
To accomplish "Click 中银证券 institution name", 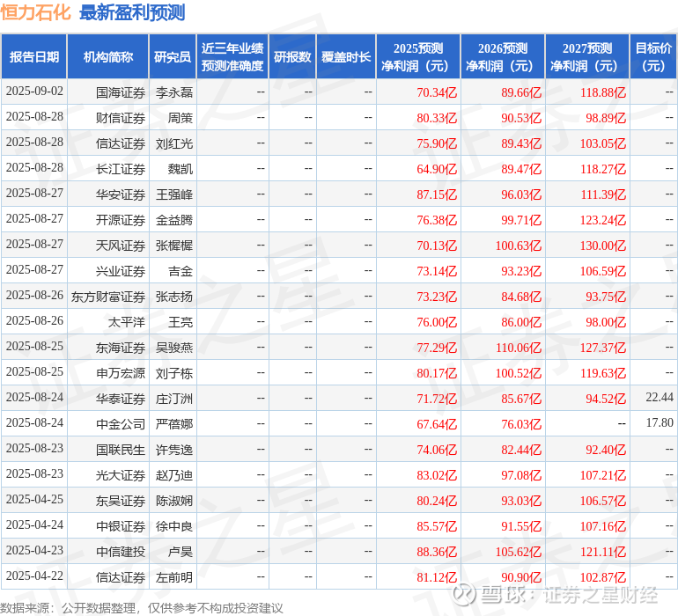I will [121, 526].
